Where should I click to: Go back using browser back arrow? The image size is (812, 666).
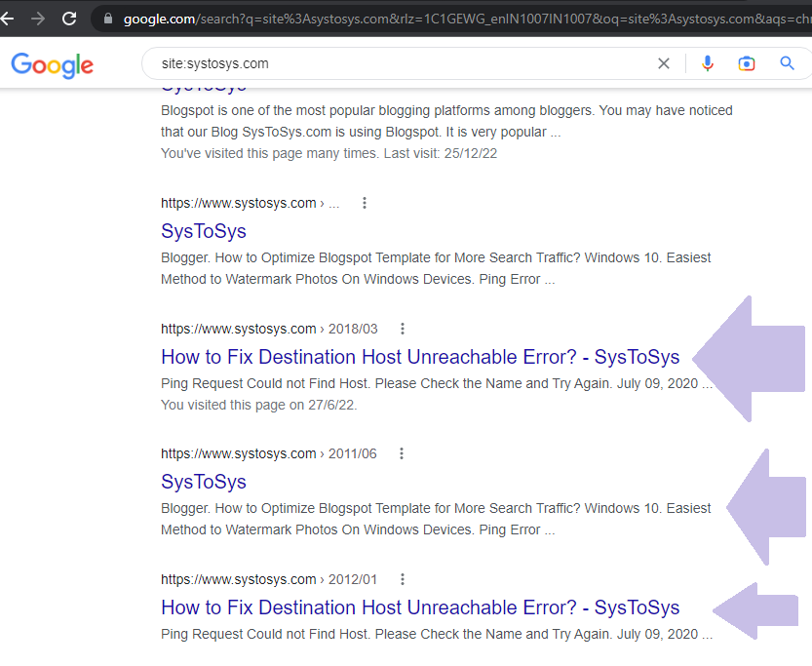pyautogui.click(x=7, y=20)
